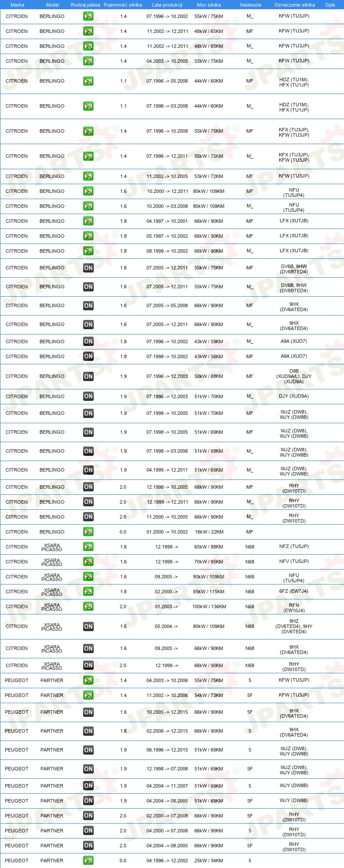Screen dimensions: 344x868
Task: Select the 25kW / 34KM power cell
Action: point(209,861)
